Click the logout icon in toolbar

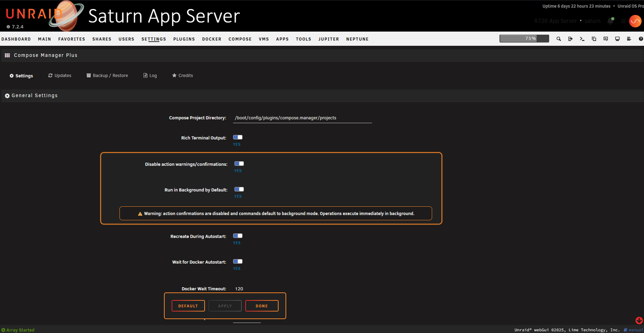[570, 39]
